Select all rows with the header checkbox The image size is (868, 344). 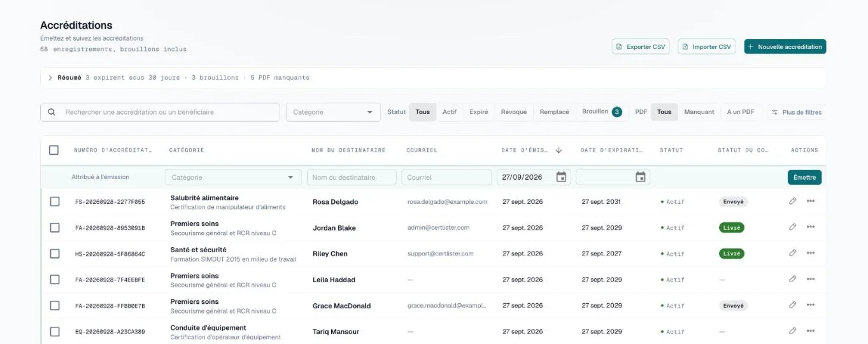(x=54, y=150)
